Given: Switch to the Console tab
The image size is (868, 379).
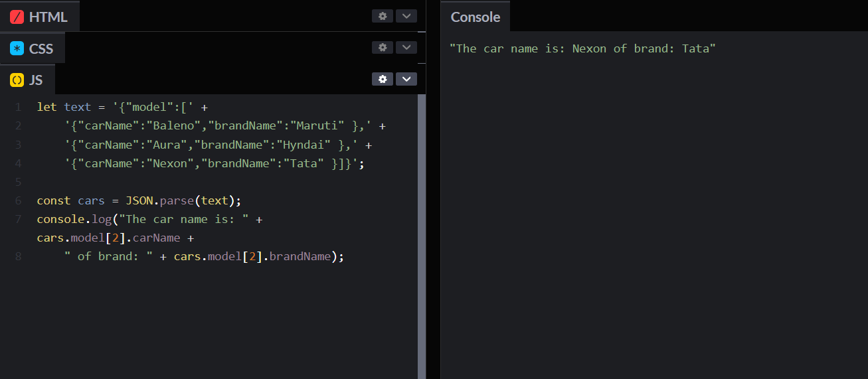Looking at the screenshot, I should pos(476,17).
